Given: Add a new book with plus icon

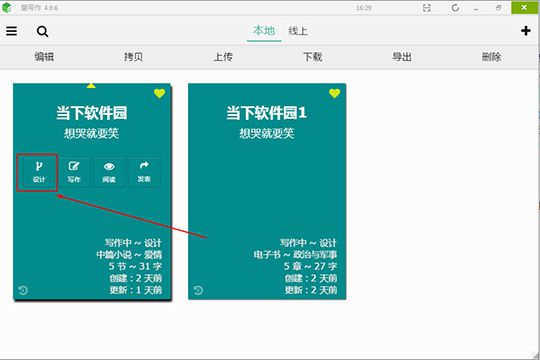Looking at the screenshot, I should tap(526, 31).
